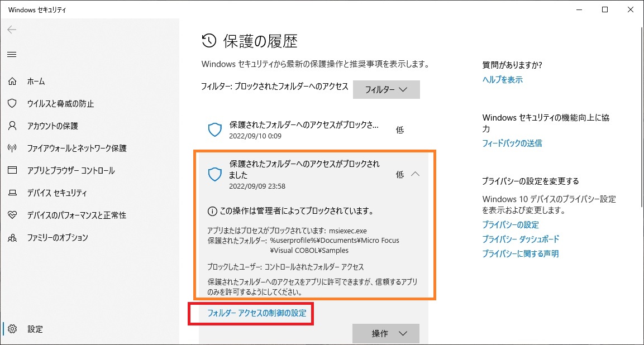Click the history clock icon beside 保護の履歴

(209, 41)
